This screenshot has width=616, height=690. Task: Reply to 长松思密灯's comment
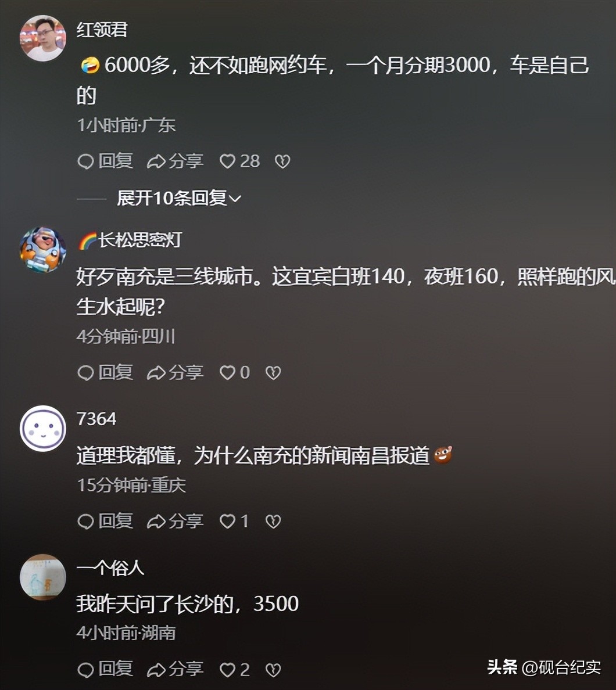pyautogui.click(x=105, y=373)
